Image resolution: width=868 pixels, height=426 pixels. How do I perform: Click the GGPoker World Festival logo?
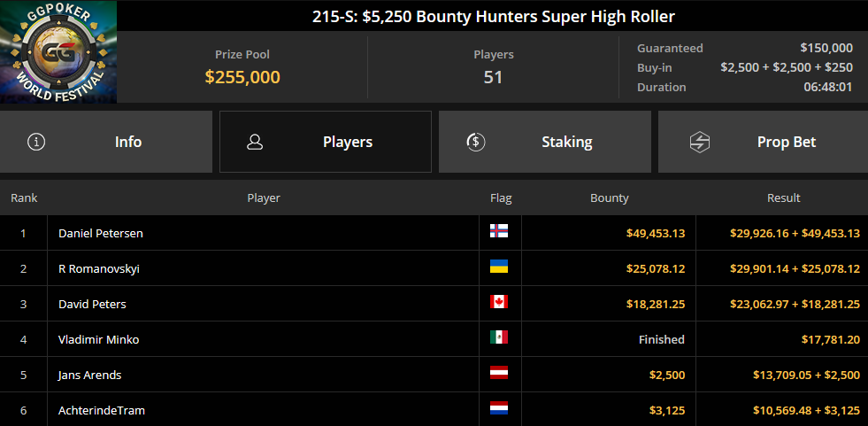point(58,51)
